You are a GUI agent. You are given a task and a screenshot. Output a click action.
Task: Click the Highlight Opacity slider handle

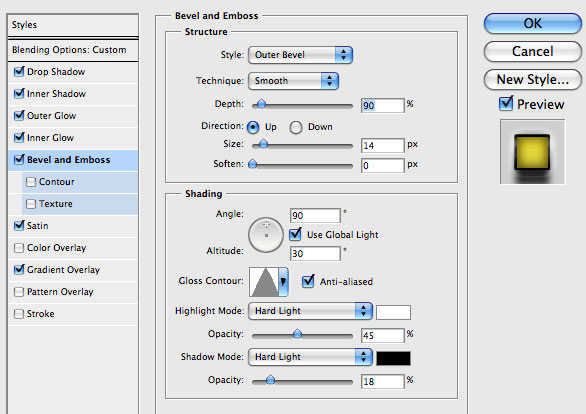click(297, 334)
